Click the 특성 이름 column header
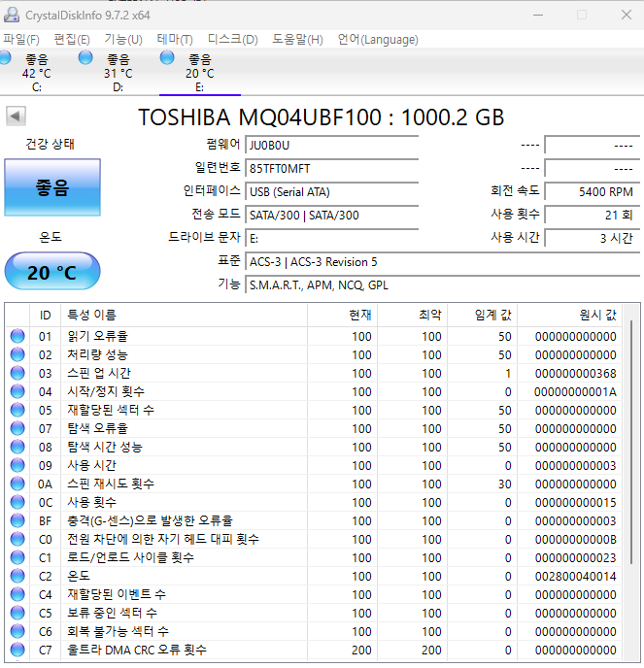 [x=184, y=316]
